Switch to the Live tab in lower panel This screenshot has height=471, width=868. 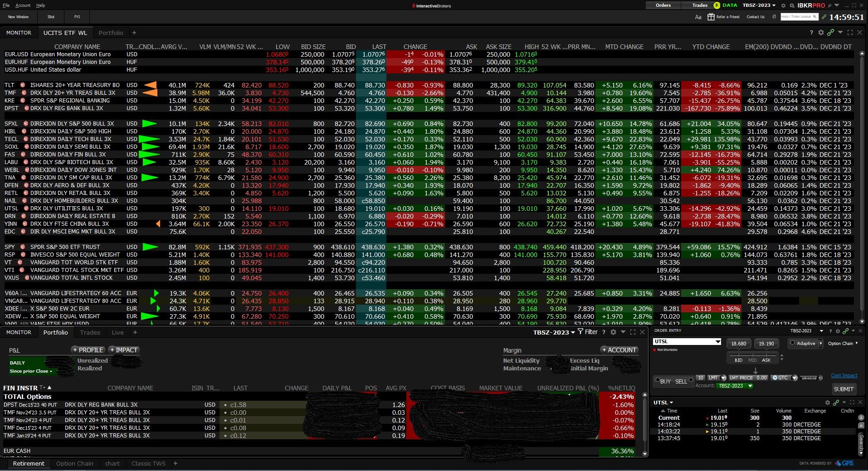point(117,332)
